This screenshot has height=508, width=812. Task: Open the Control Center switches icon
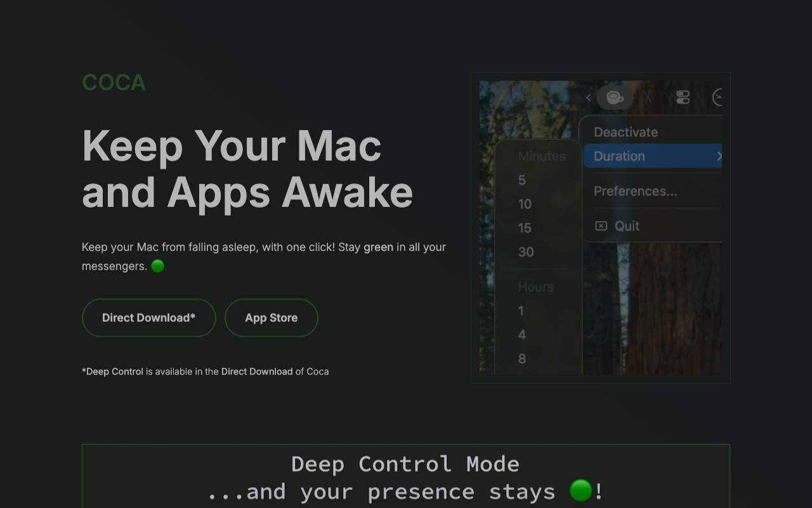click(683, 97)
